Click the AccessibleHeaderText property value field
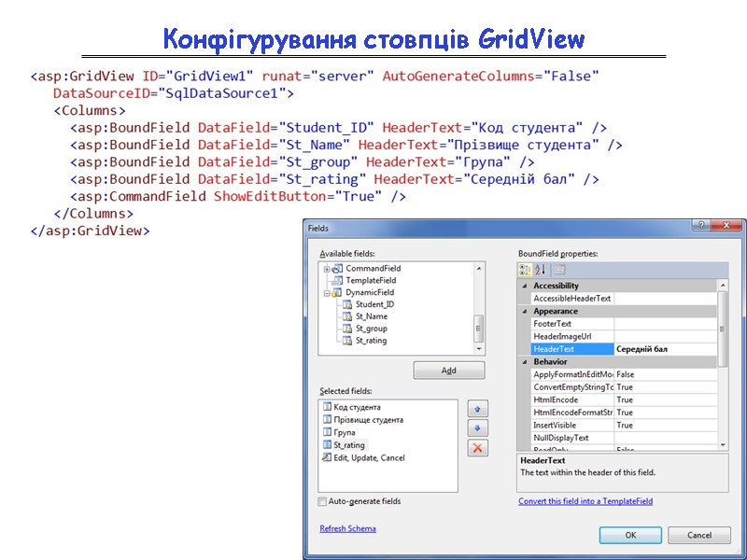The height and width of the screenshot is (560, 747). pyautogui.click(x=666, y=299)
